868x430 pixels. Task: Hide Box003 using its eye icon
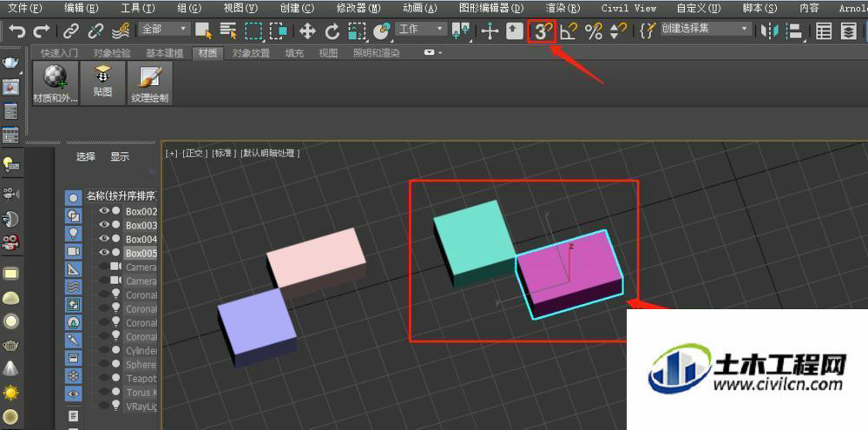104,224
